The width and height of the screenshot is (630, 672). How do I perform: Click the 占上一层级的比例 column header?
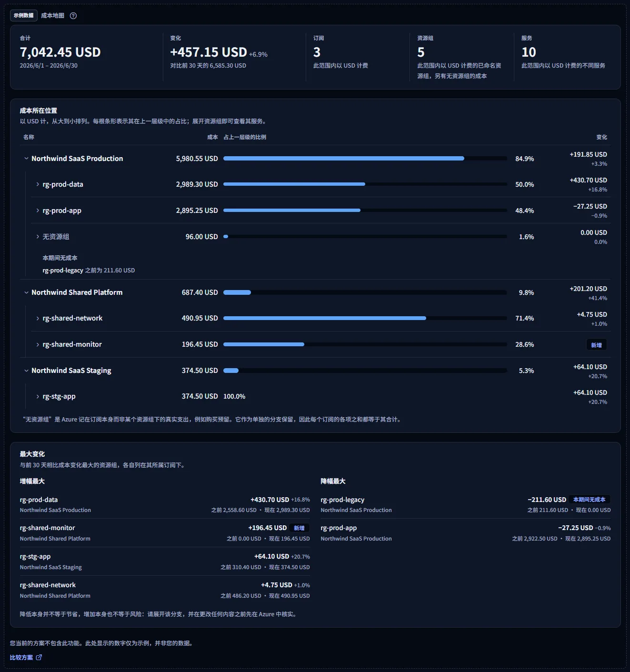click(x=245, y=137)
